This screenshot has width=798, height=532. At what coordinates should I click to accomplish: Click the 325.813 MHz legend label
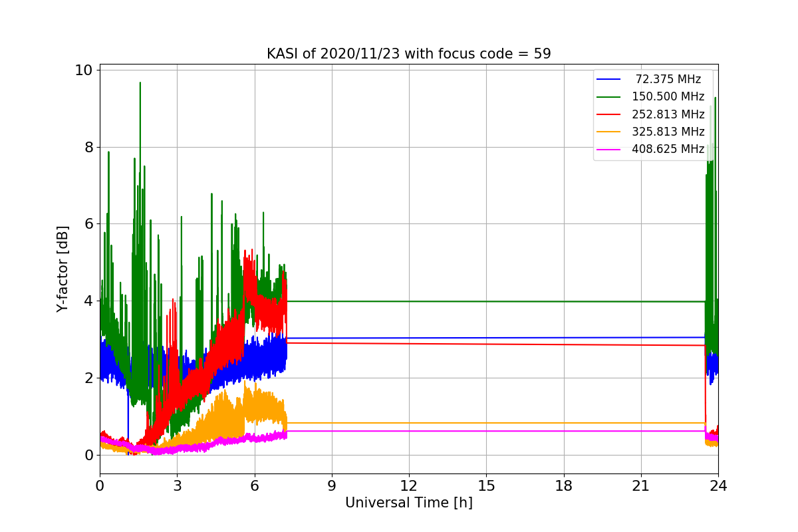pos(668,132)
